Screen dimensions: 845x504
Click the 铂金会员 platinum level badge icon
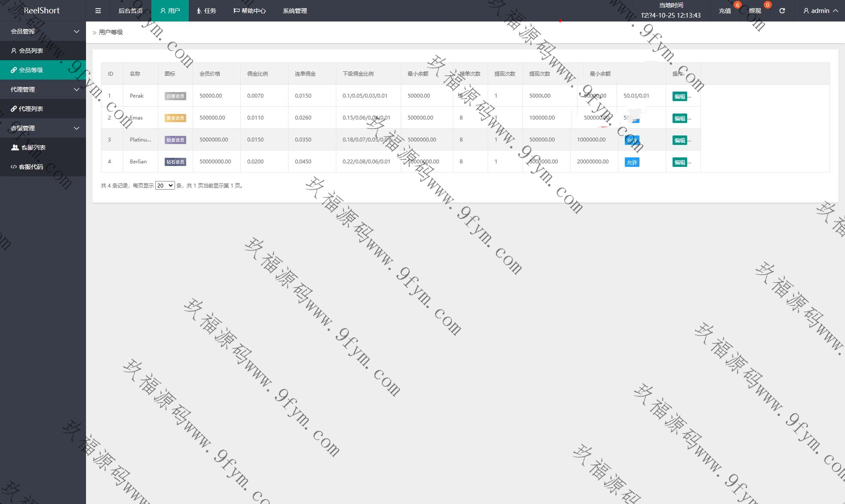coord(175,140)
